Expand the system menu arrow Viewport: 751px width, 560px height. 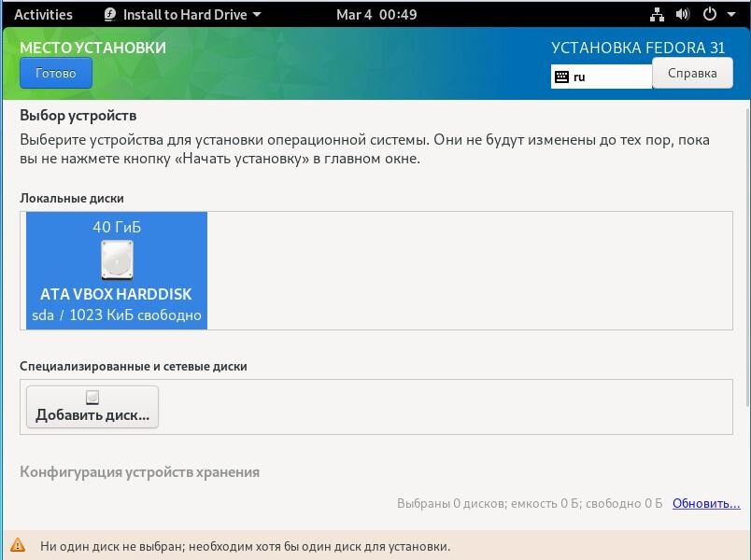[731, 14]
